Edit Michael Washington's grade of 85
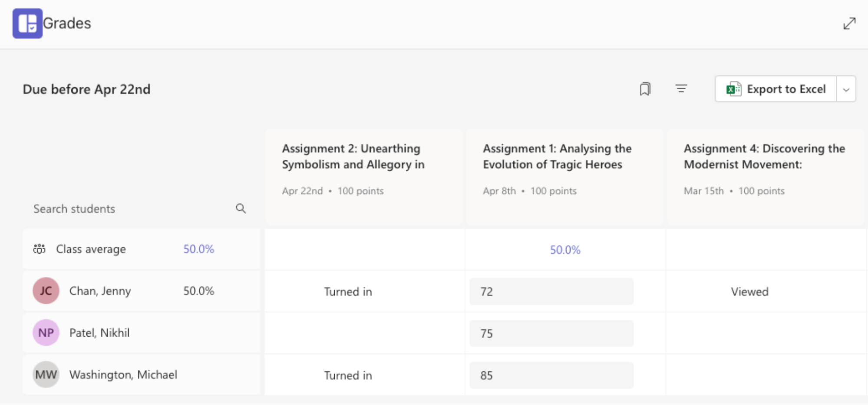 (x=551, y=375)
